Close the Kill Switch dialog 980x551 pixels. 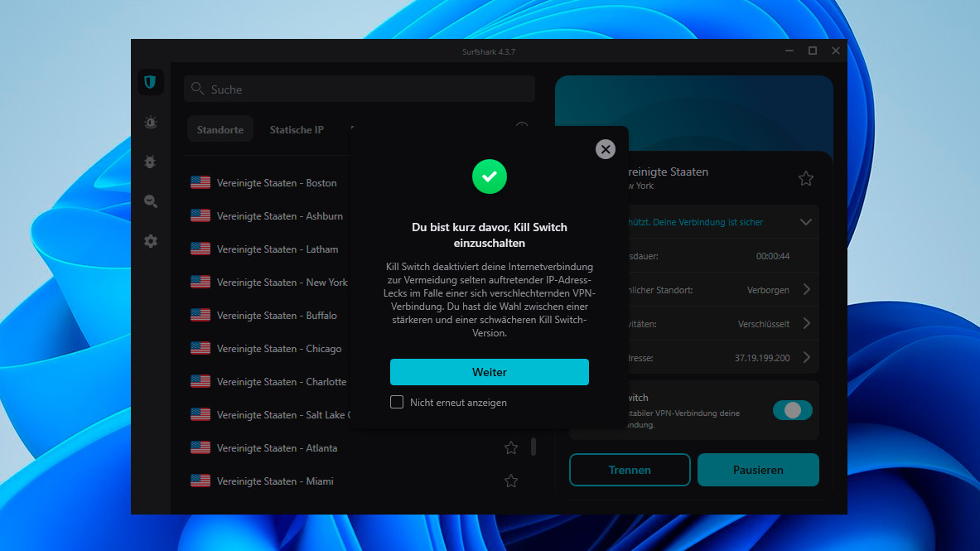(x=605, y=149)
